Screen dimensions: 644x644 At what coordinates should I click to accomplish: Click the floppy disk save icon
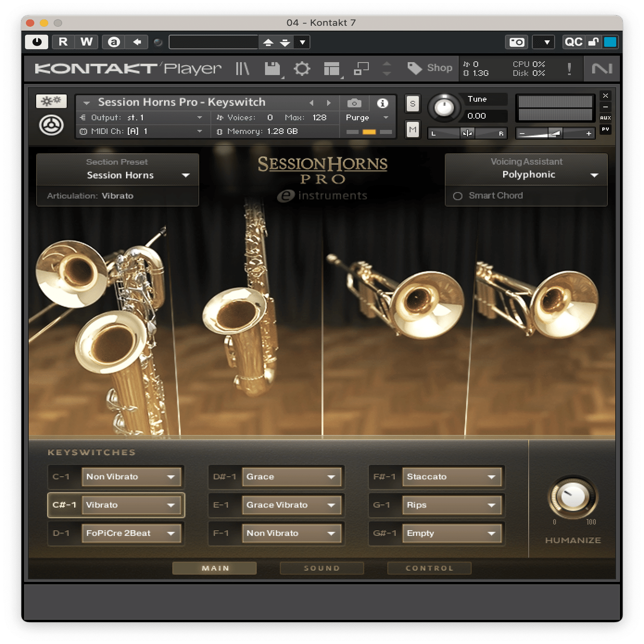272,69
